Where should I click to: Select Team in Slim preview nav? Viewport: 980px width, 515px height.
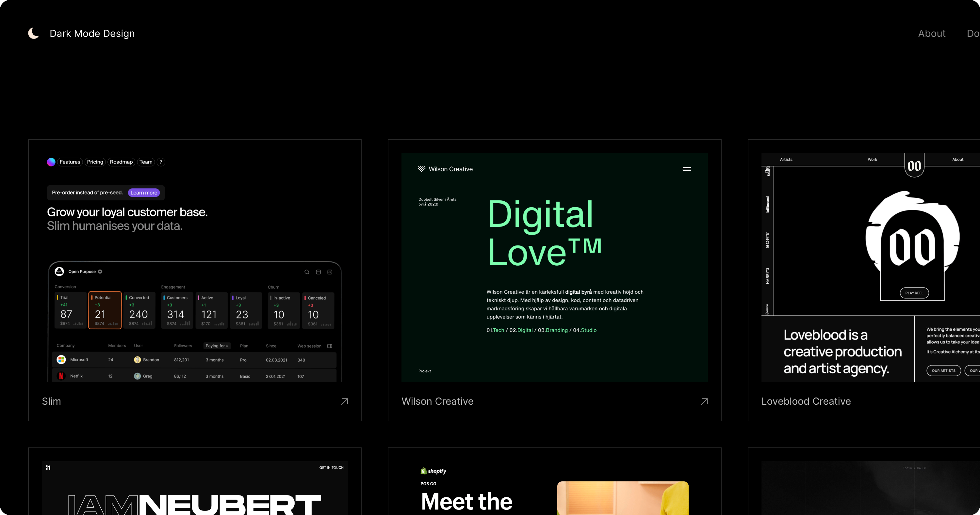(146, 162)
